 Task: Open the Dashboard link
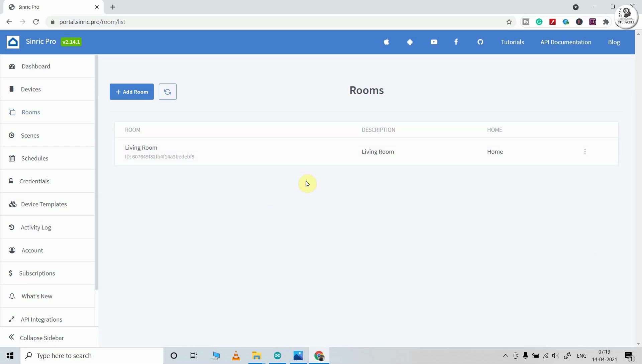coord(36,66)
